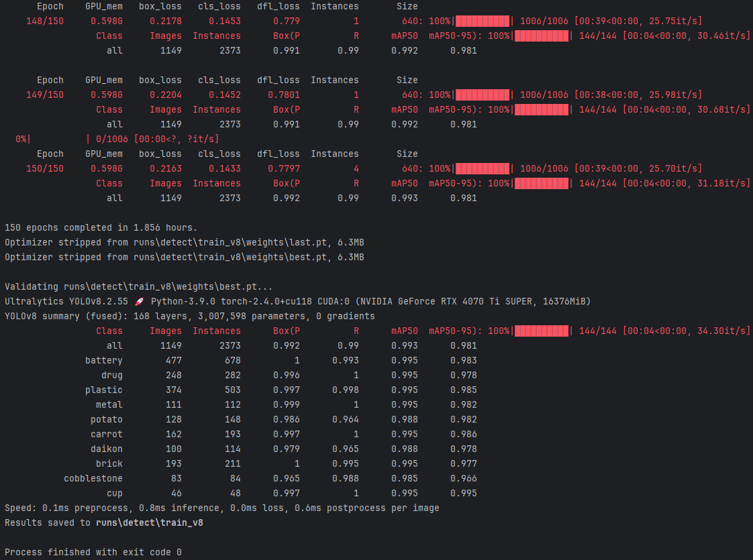Click metal image count 111
The width and height of the screenshot is (753, 560).
(x=173, y=405)
